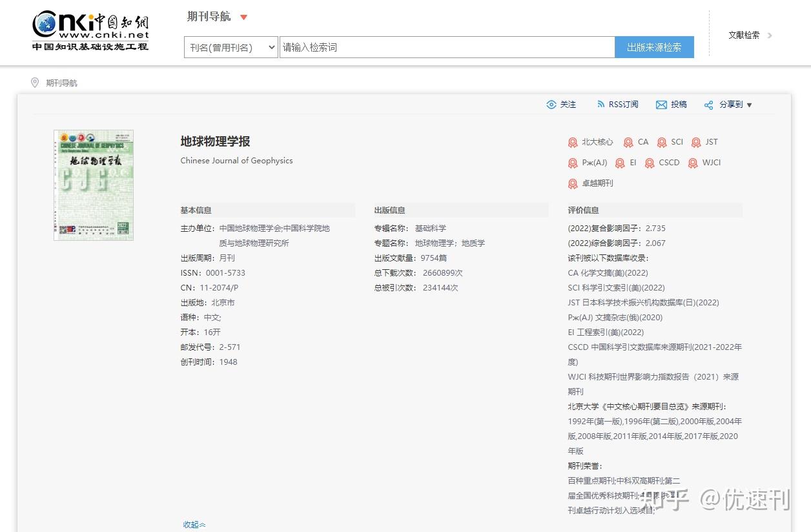Click the 主办单位 中国地球物理学会 entry
This screenshot has height=532, width=811.
255,236
